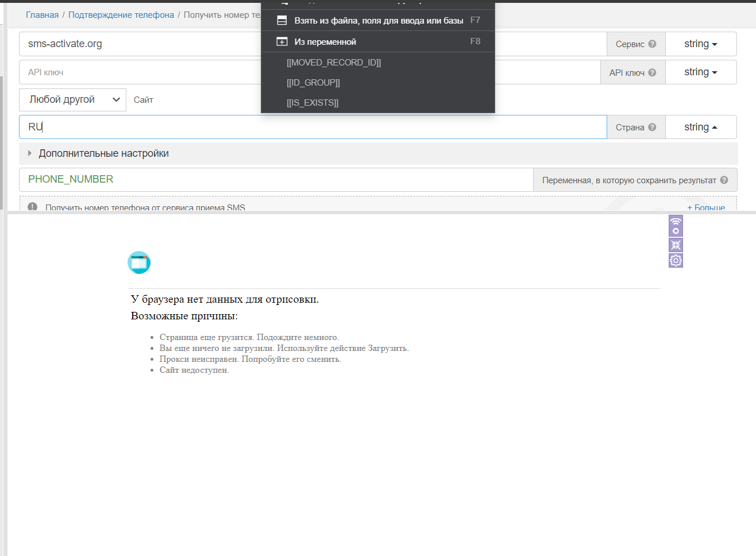
Task: Select Из переменной menu item
Action: coord(325,42)
